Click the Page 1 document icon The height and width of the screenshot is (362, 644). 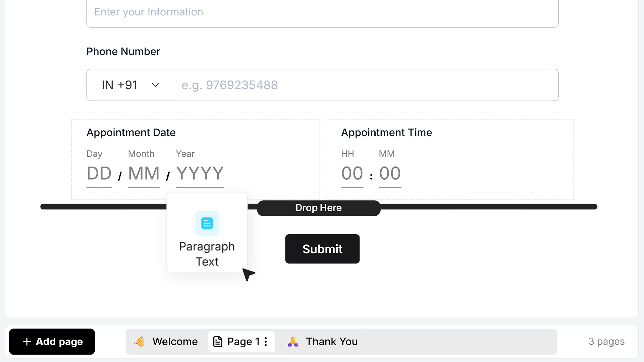218,342
